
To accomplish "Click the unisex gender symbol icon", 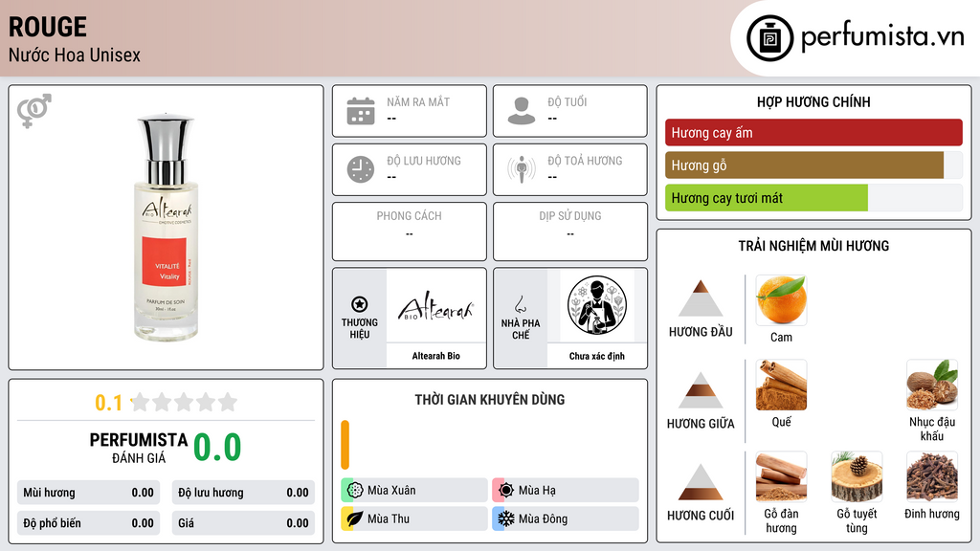I will click(34, 111).
